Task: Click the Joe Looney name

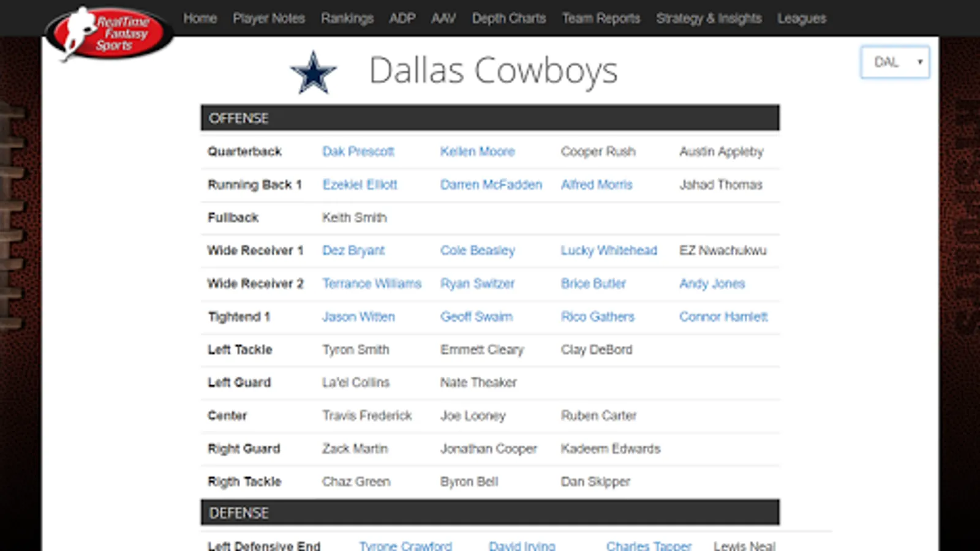Action: coord(473,416)
